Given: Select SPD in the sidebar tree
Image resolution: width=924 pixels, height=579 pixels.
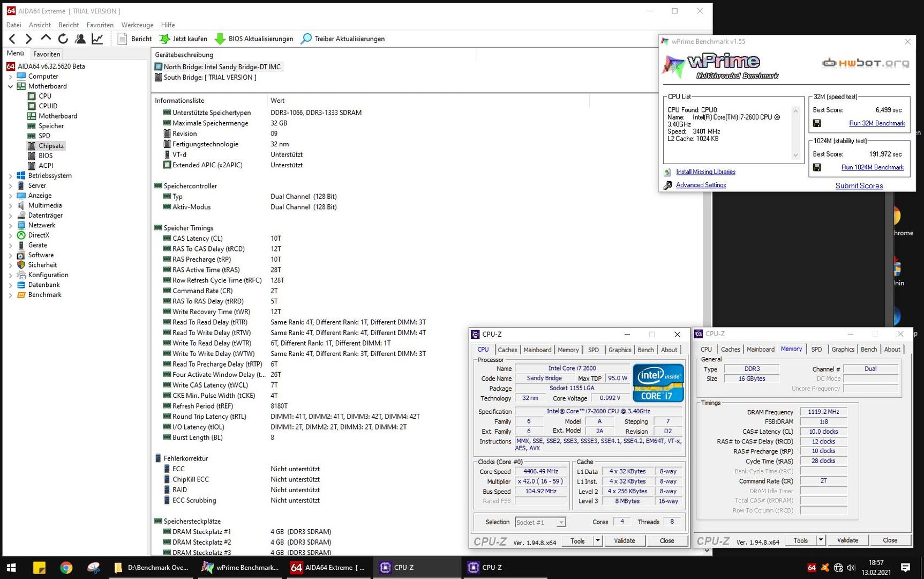Looking at the screenshot, I should pyautogui.click(x=44, y=136).
